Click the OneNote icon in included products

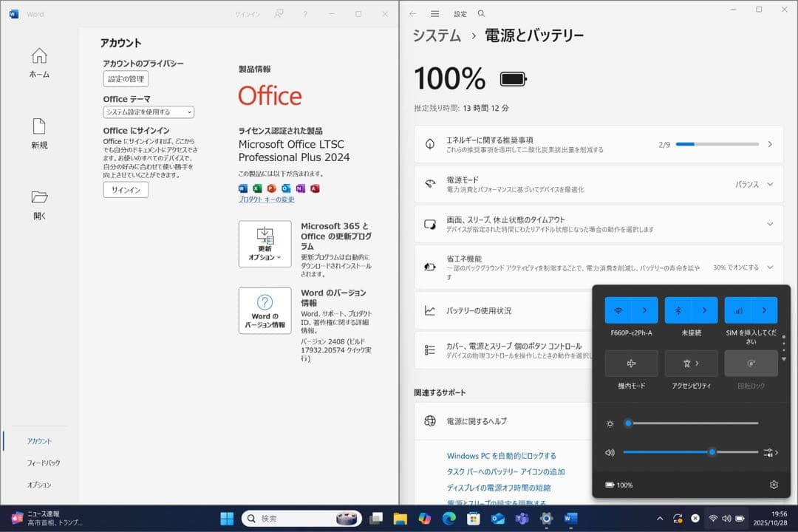pos(299,188)
